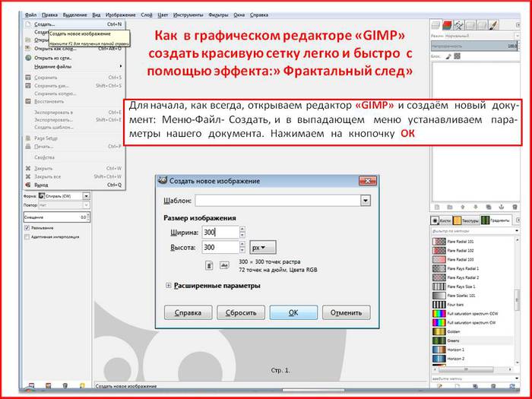This screenshot has width=532, height=399.
Task: Open the px units dropdown
Action: (263, 247)
